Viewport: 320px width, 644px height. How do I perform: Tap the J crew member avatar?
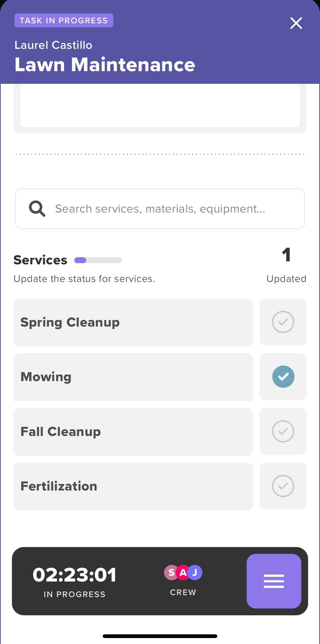coord(195,572)
